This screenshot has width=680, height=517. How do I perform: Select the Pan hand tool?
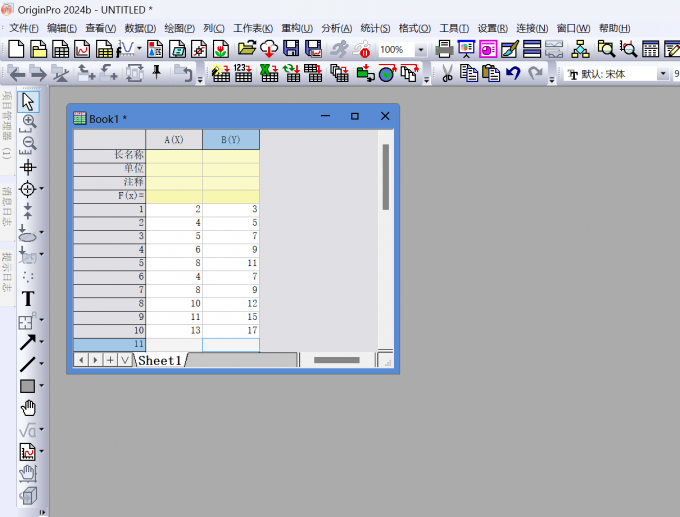(x=28, y=408)
